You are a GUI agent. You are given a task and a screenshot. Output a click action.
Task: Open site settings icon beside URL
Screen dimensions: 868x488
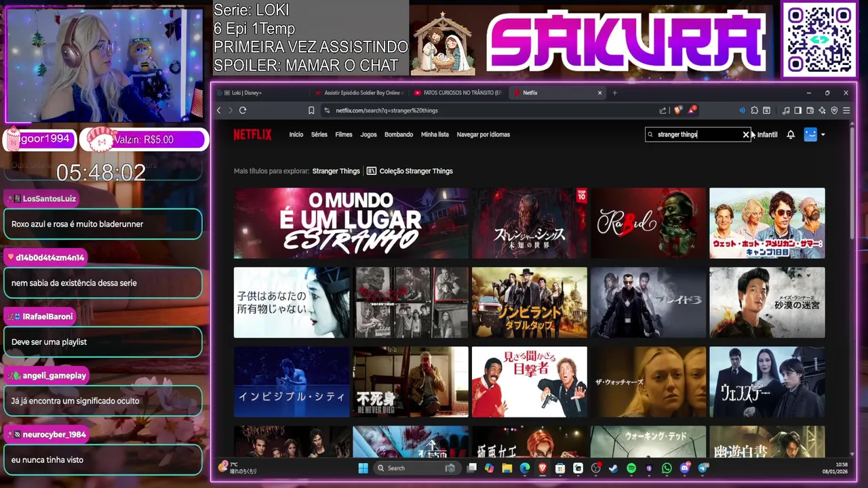pos(327,110)
